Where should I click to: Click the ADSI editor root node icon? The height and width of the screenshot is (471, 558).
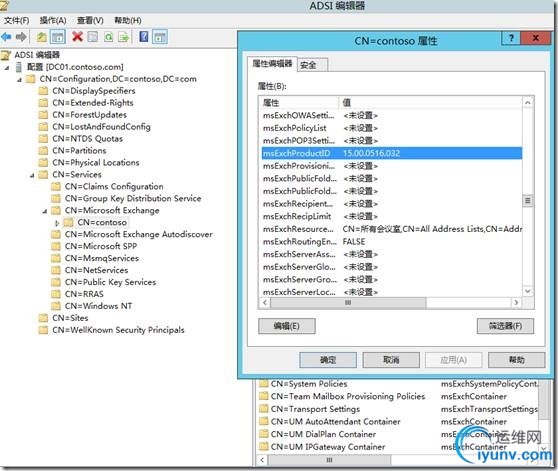click(6, 55)
